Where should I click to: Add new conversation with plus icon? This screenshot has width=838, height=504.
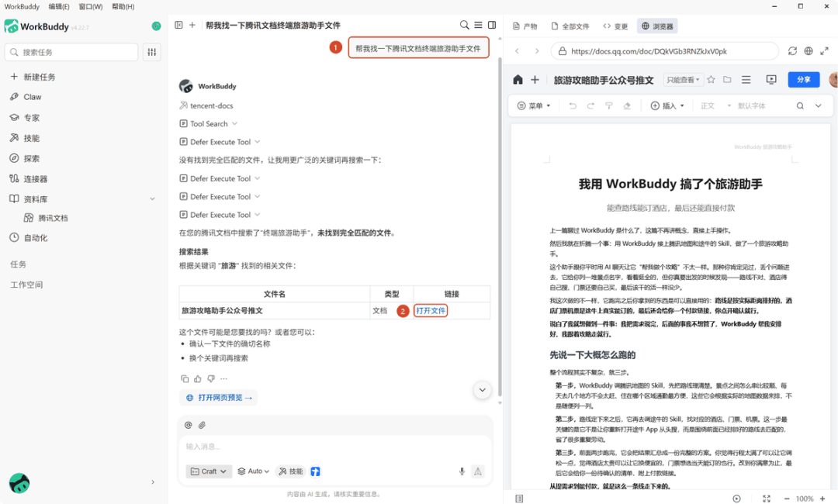click(192, 25)
